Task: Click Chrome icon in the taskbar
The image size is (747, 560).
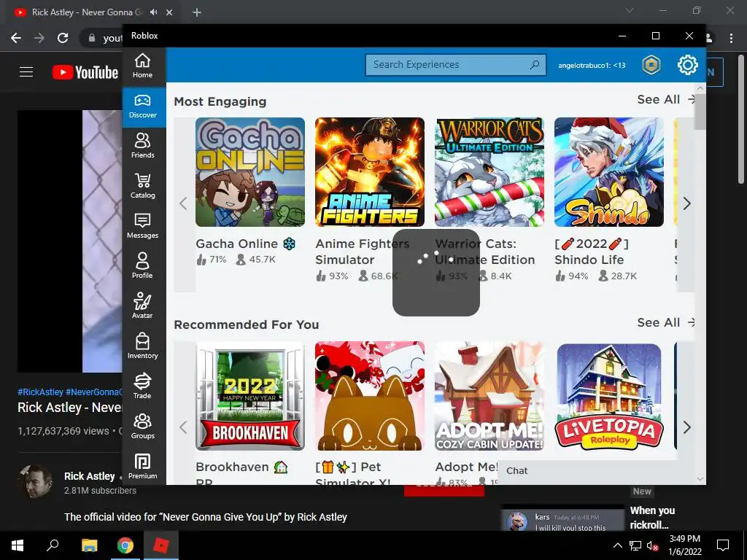Action: pyautogui.click(x=125, y=545)
